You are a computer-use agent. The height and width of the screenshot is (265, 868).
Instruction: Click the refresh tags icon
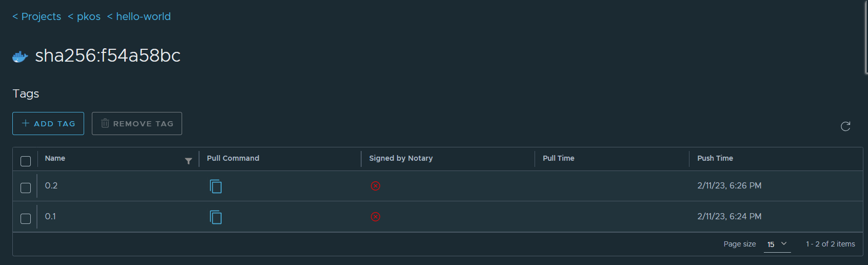coord(845,126)
